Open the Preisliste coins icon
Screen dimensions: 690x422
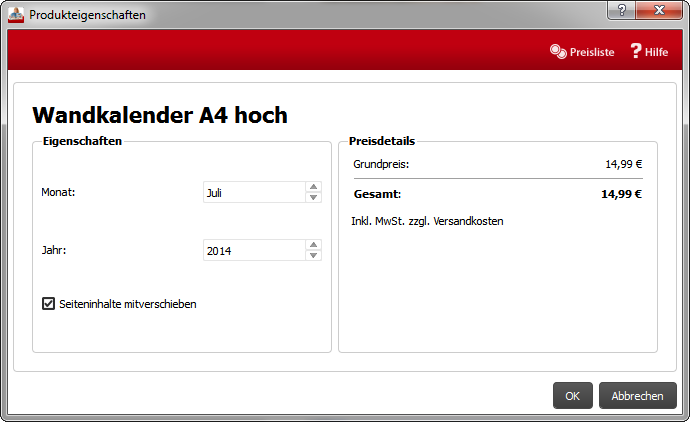click(558, 51)
